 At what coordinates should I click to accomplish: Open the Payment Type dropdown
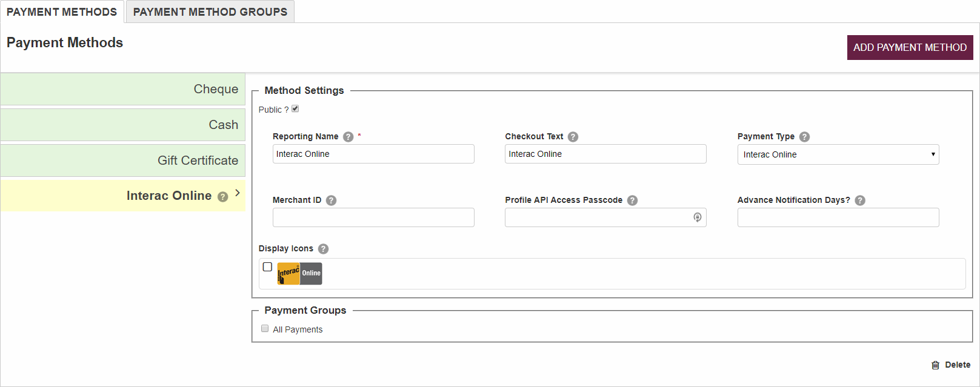(838, 154)
